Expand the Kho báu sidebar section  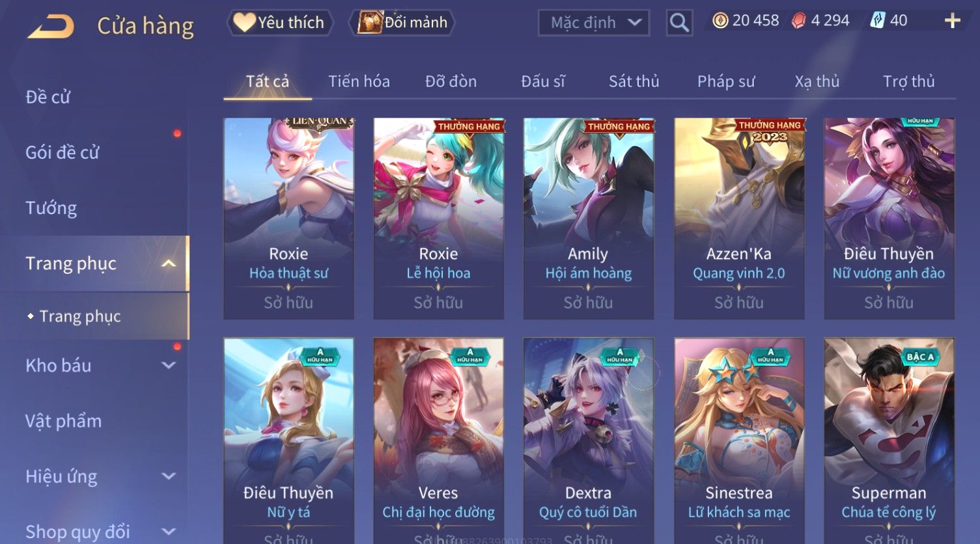[x=169, y=366]
